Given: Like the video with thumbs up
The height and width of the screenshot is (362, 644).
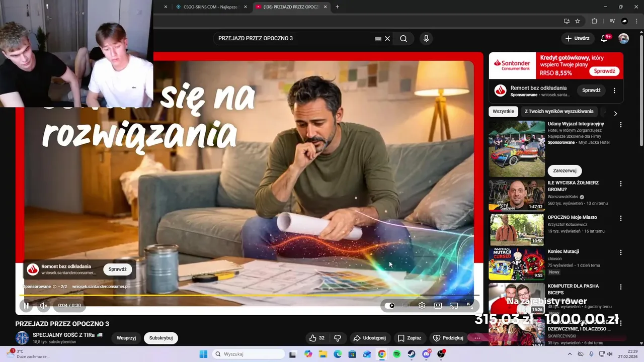Looking at the screenshot, I should pyautogui.click(x=316, y=338).
